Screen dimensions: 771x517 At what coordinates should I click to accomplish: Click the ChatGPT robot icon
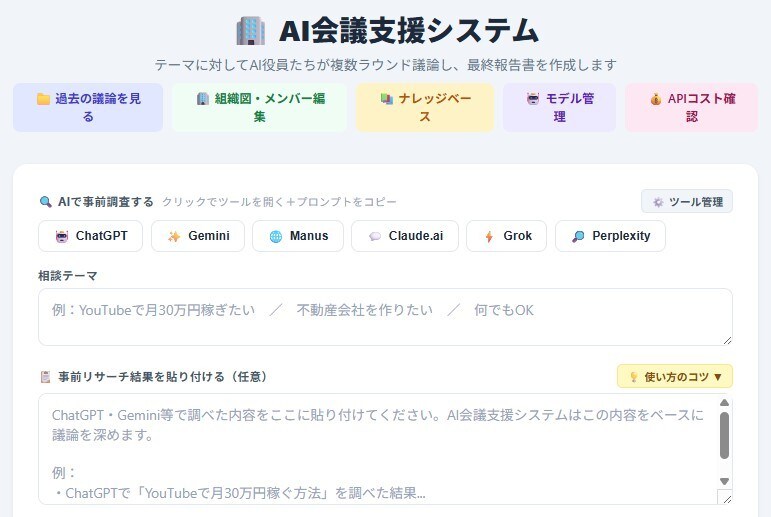tap(62, 237)
